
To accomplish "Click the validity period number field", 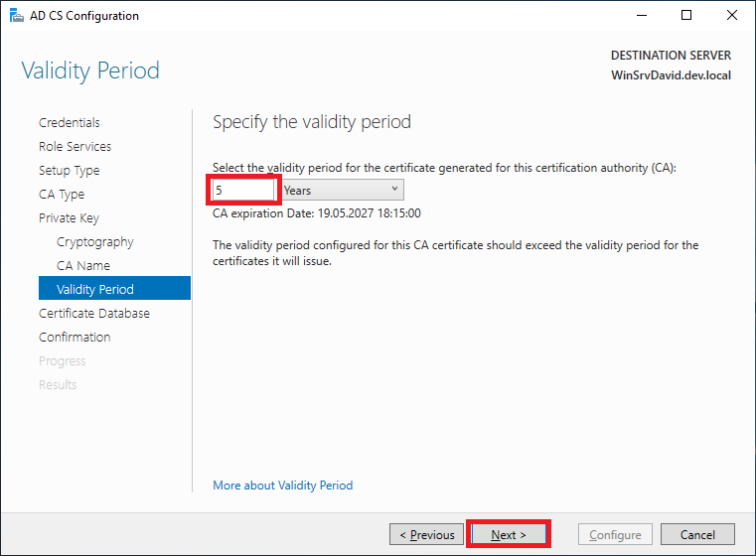I will (x=242, y=190).
